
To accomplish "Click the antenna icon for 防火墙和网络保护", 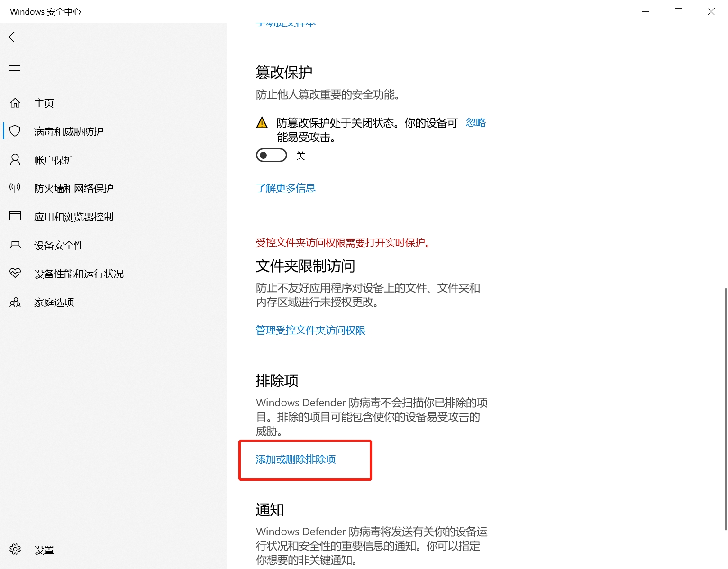I will tap(15, 188).
